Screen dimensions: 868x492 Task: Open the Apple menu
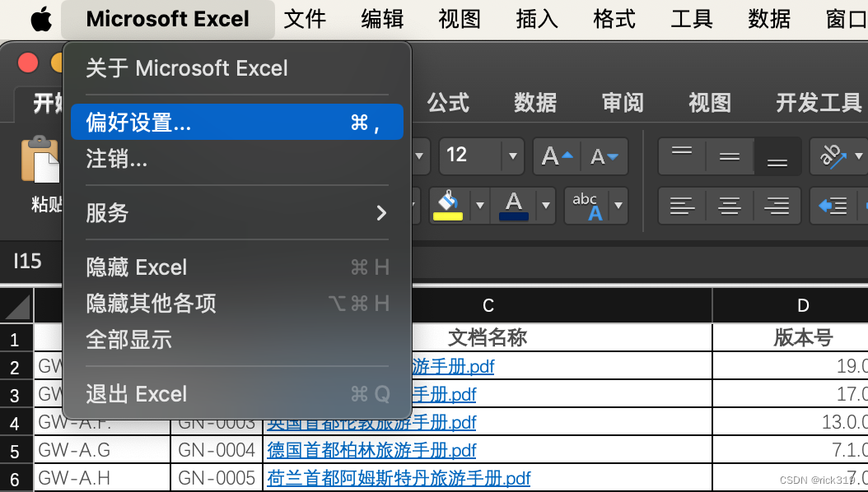point(41,20)
